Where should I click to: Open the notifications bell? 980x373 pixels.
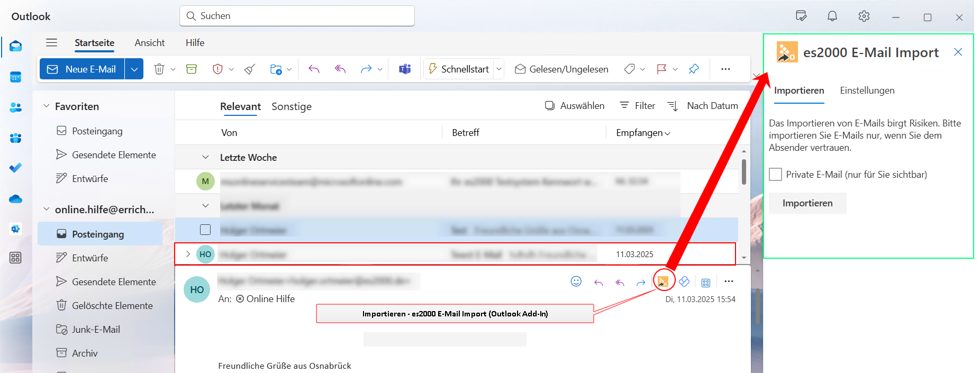point(832,16)
